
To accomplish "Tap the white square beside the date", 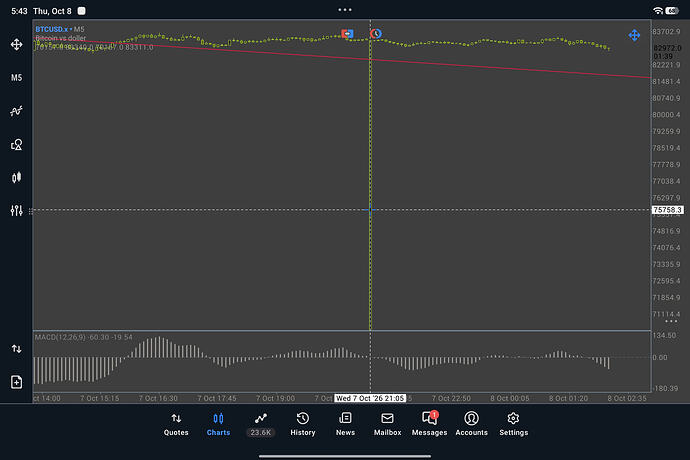I will [x=81, y=11].
